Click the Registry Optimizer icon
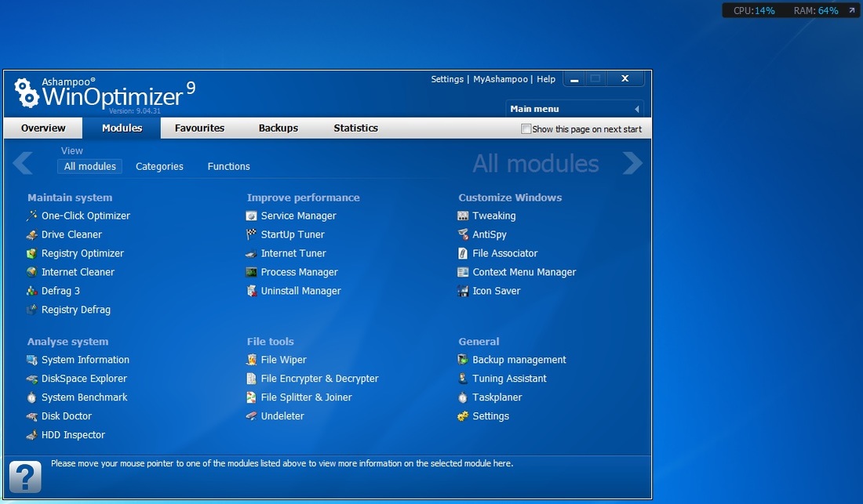The image size is (863, 504). (x=32, y=253)
